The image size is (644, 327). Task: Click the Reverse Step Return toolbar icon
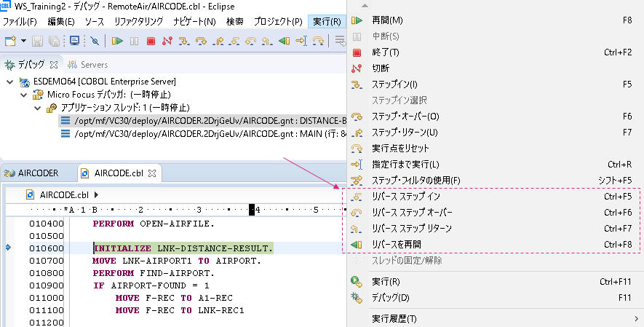[267, 41]
